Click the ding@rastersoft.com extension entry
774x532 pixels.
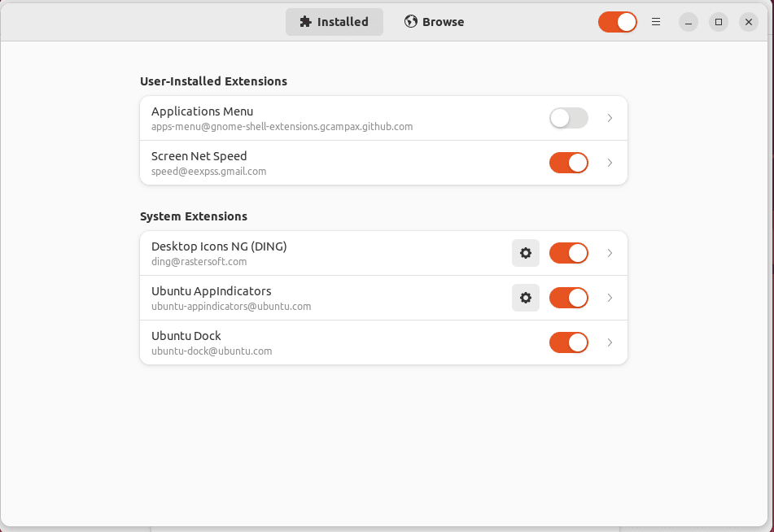click(326, 253)
